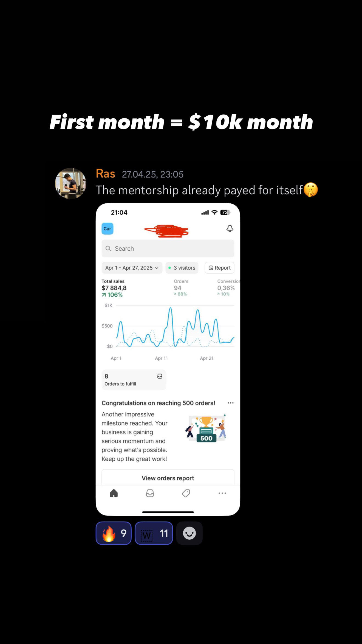Click the magnifier icon in Search
Screen dimensions: 362x644
coord(108,248)
